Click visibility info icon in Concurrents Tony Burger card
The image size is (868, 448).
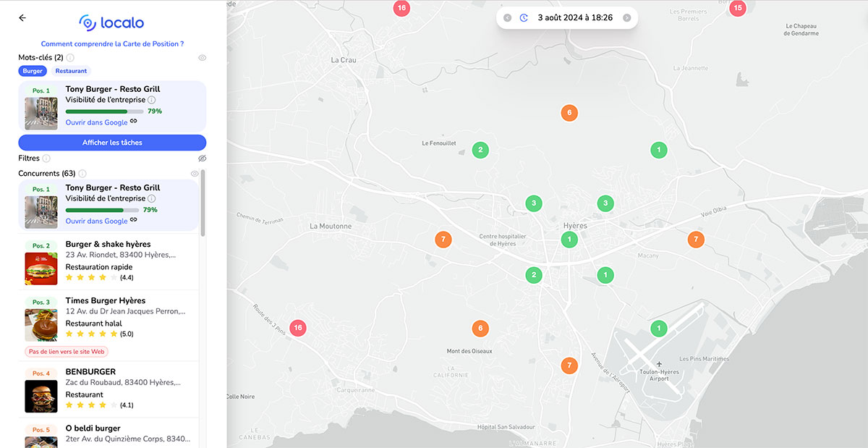coord(152,198)
